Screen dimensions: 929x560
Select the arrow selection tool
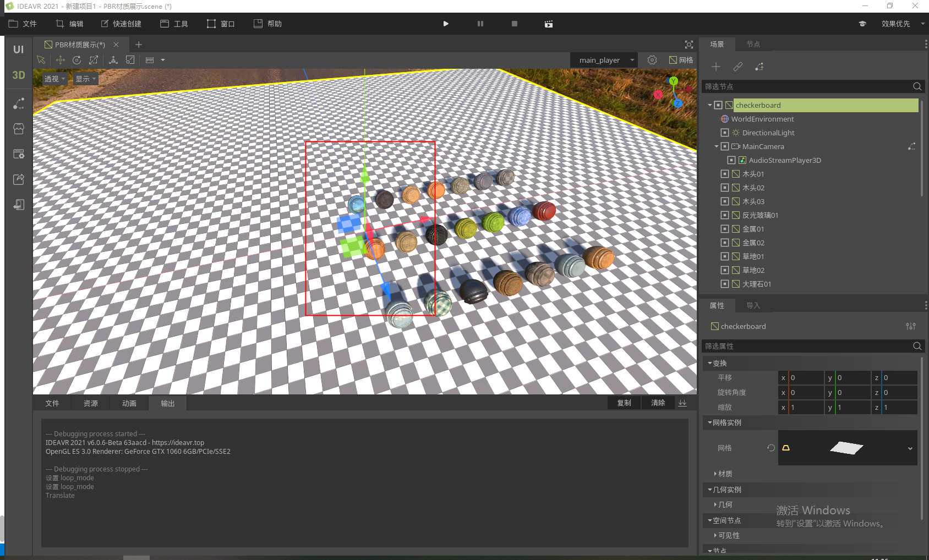pyautogui.click(x=41, y=60)
